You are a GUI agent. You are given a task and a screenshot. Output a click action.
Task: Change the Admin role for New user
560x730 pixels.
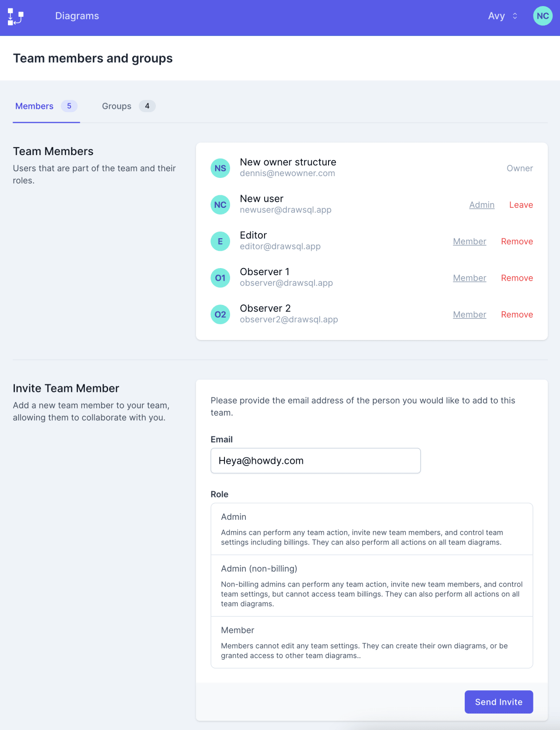pyautogui.click(x=482, y=205)
